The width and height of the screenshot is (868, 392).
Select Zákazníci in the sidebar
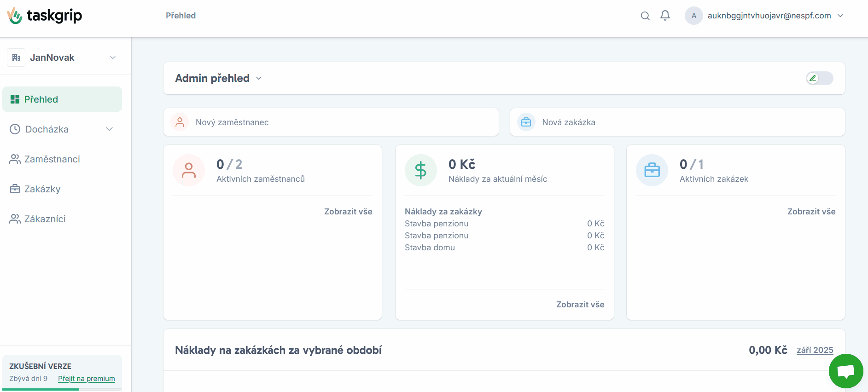tap(45, 219)
